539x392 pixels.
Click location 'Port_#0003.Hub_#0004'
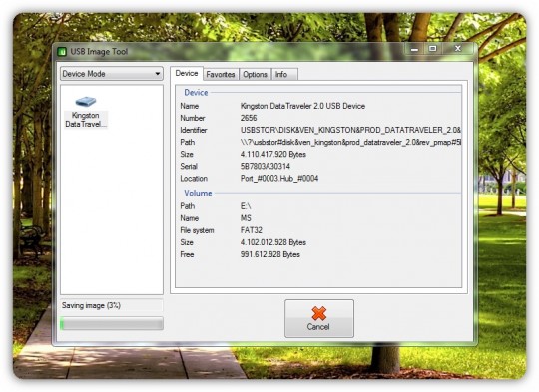pyautogui.click(x=279, y=178)
